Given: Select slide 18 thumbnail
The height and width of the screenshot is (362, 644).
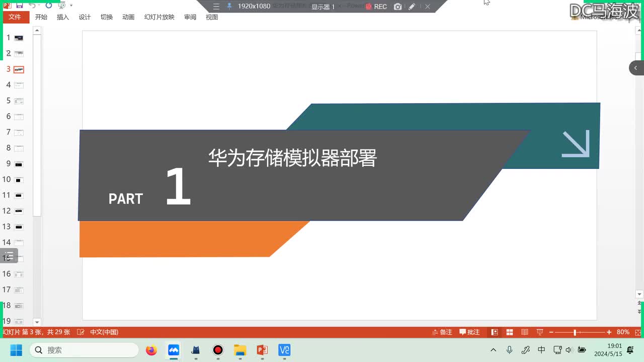Looking at the screenshot, I should point(19,306).
